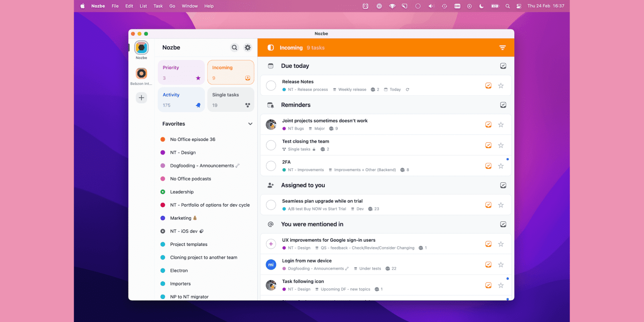The height and width of the screenshot is (322, 644).
Task: Click the red dot of NT - Portfolio project
Action: pos(163,205)
